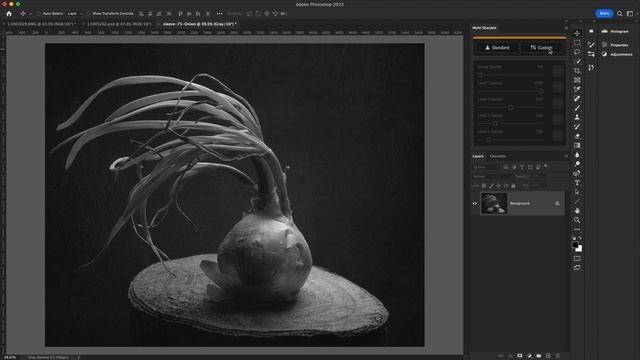Select the Path Selection tool
Viewport: 640px width, 360px height.
coord(577,192)
